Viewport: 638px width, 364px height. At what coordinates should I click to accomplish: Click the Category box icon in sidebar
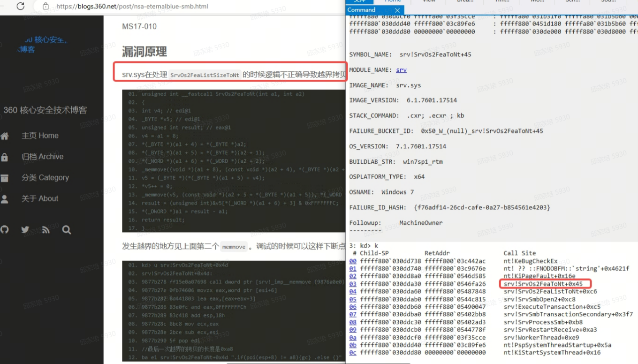coord(5,178)
